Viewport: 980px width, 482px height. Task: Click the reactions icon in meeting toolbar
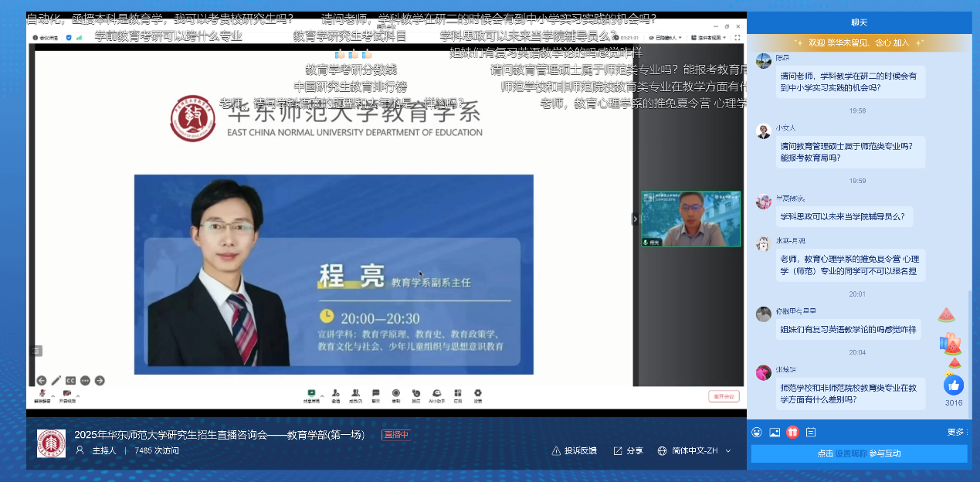(x=416, y=393)
